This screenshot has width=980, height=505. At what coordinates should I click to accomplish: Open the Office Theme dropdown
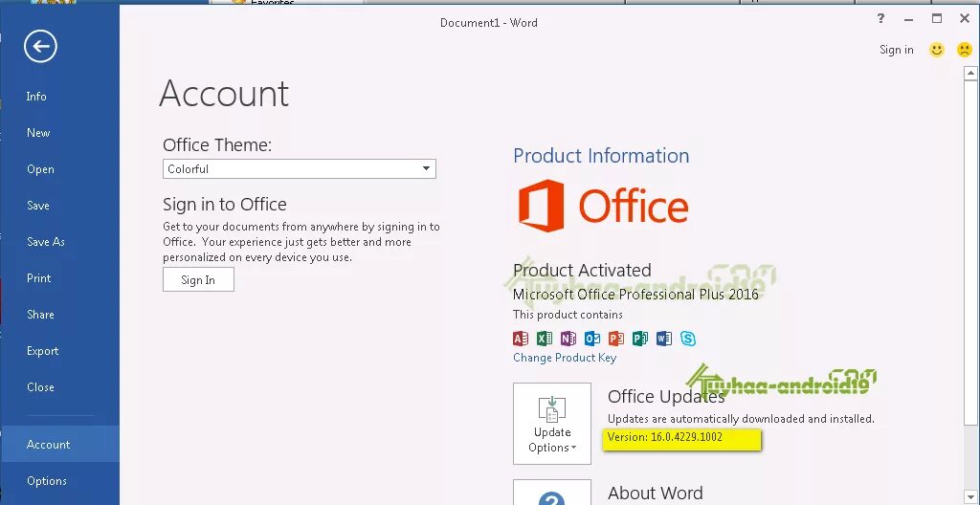pyautogui.click(x=300, y=168)
